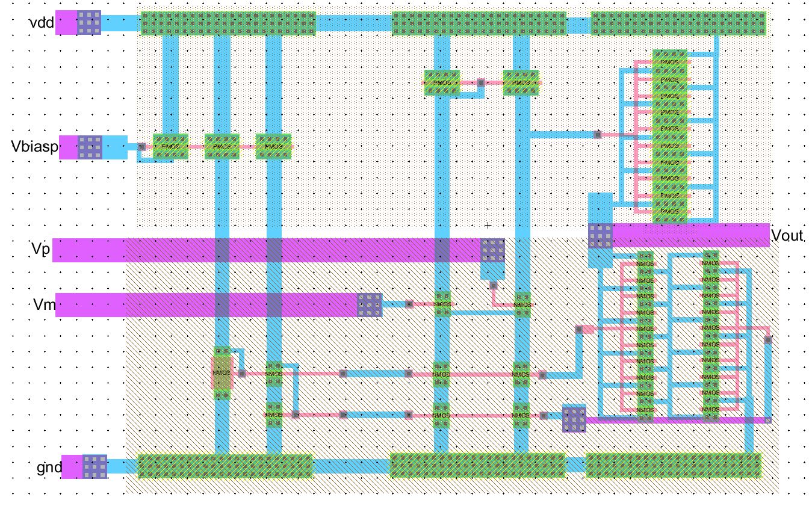Viewport: 812px width, 509px height.
Task: Select the Vbiasp pin contact square
Action: 90,147
